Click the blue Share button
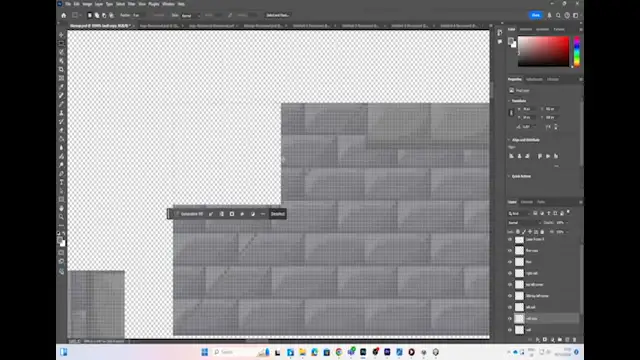 tap(536, 15)
